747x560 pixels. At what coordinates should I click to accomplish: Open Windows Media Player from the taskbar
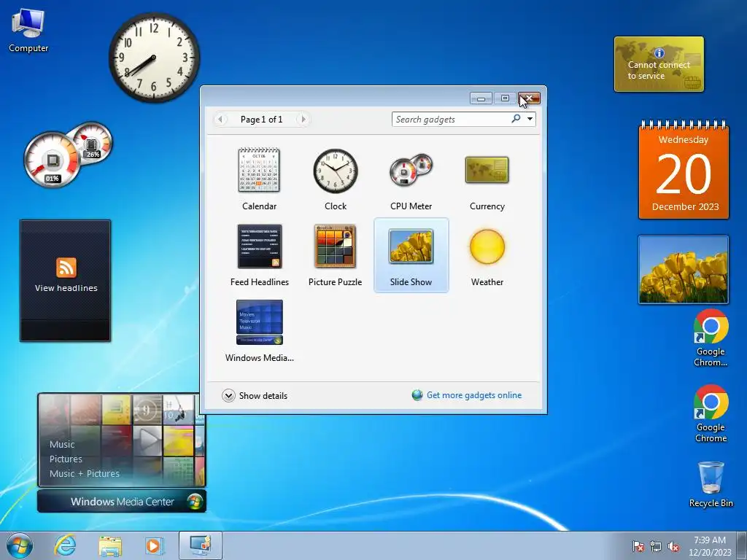pos(155,545)
